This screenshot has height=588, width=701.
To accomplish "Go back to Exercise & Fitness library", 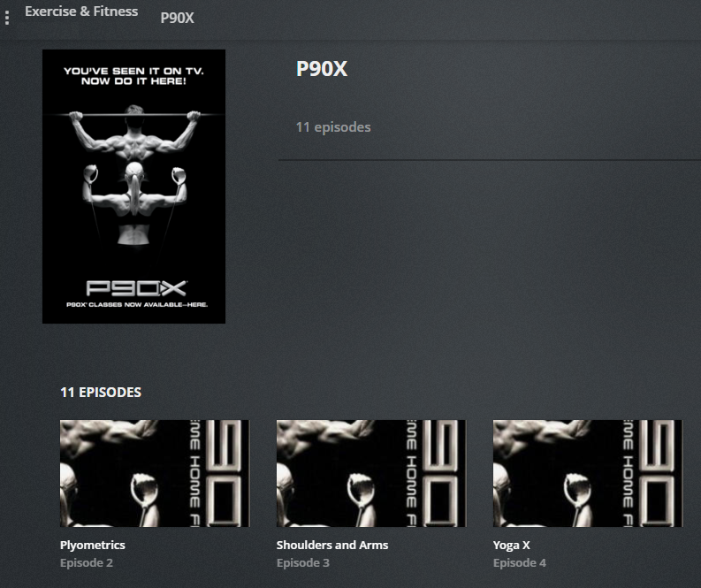I will point(81,11).
